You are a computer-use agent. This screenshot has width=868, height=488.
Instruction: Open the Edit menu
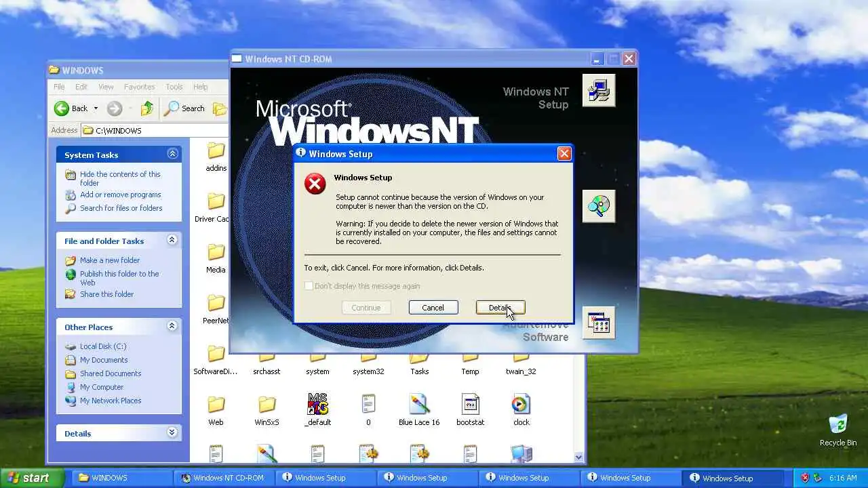click(81, 87)
